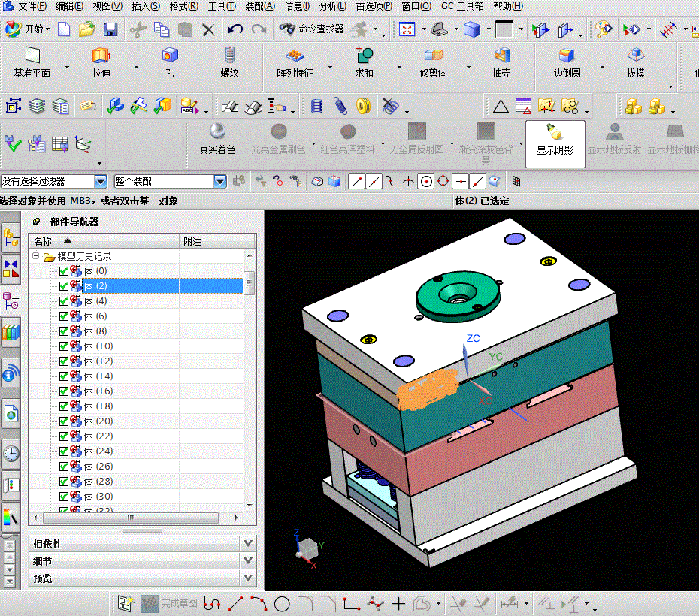Click the yellow gear ring icon
Screen dimensions: 699x616
point(363,107)
